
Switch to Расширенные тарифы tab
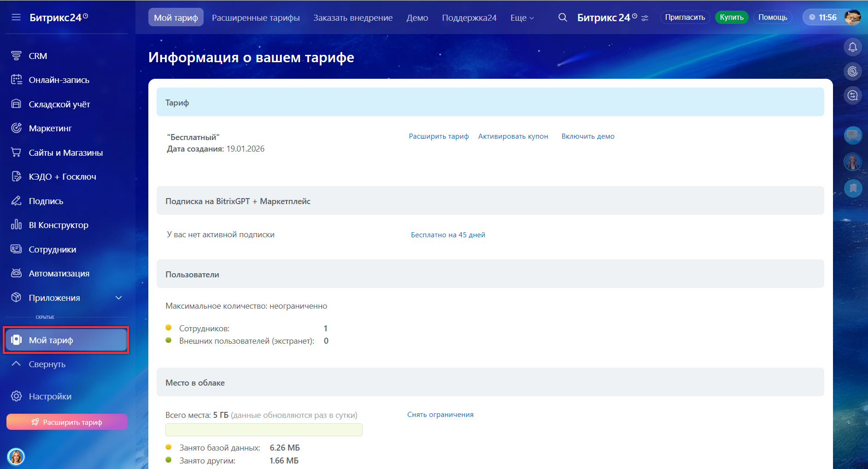pyautogui.click(x=256, y=18)
